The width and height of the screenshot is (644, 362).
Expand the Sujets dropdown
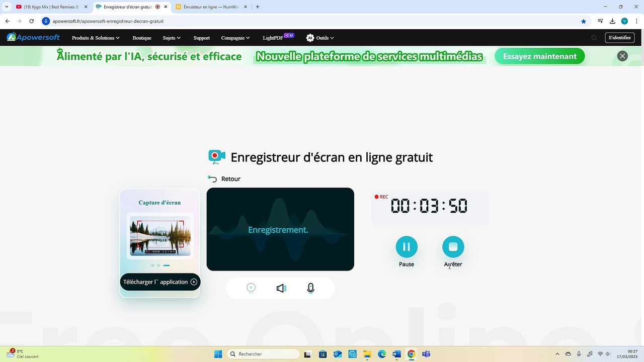tap(172, 38)
